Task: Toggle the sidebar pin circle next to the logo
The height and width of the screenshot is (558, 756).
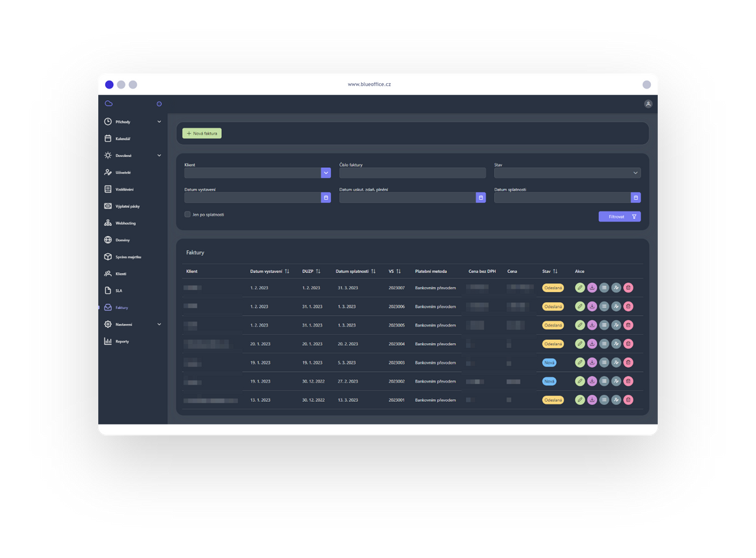Action: (x=159, y=104)
